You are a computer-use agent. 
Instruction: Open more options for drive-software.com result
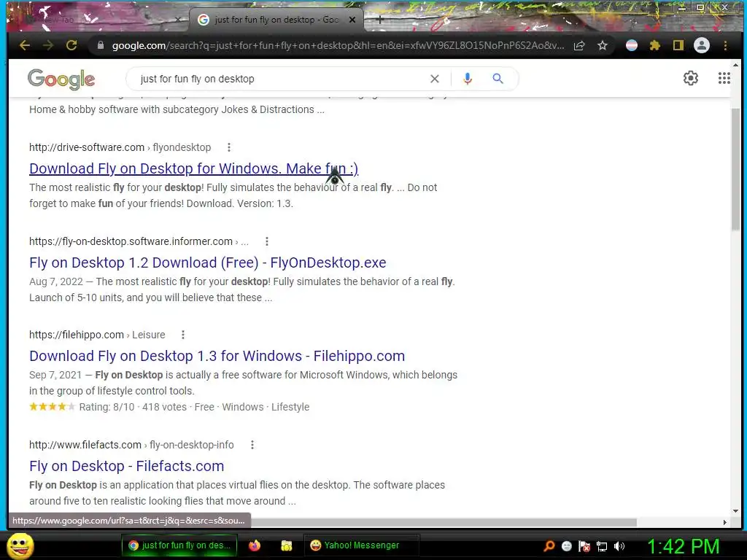[229, 147]
